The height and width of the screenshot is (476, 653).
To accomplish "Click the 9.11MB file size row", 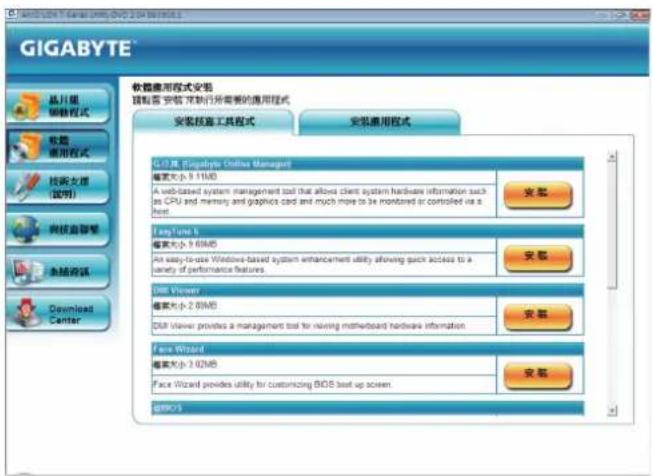I will 324,177.
